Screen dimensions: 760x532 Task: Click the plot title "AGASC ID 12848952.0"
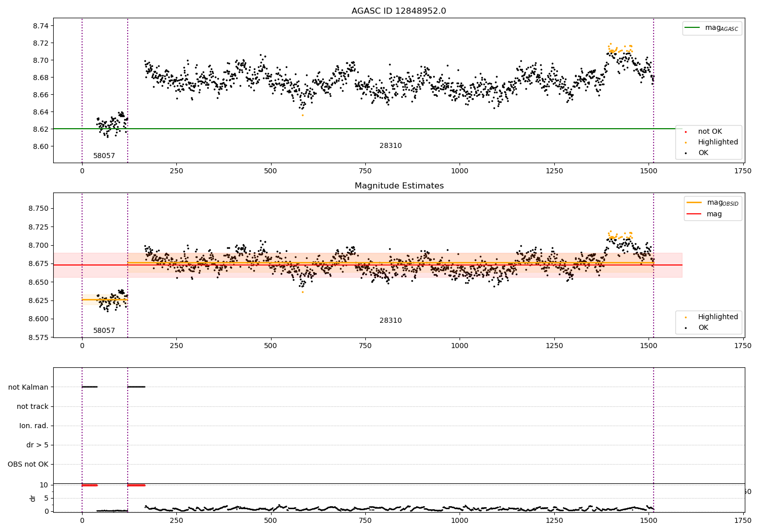click(399, 11)
